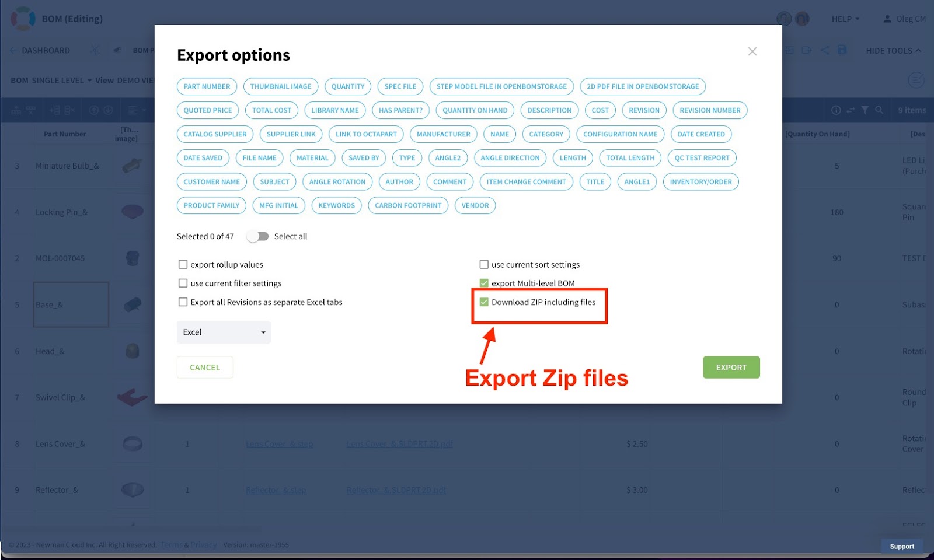Click the text alignment icon in BOM toolbar
Screen dimensions: 934x560
click(132, 110)
